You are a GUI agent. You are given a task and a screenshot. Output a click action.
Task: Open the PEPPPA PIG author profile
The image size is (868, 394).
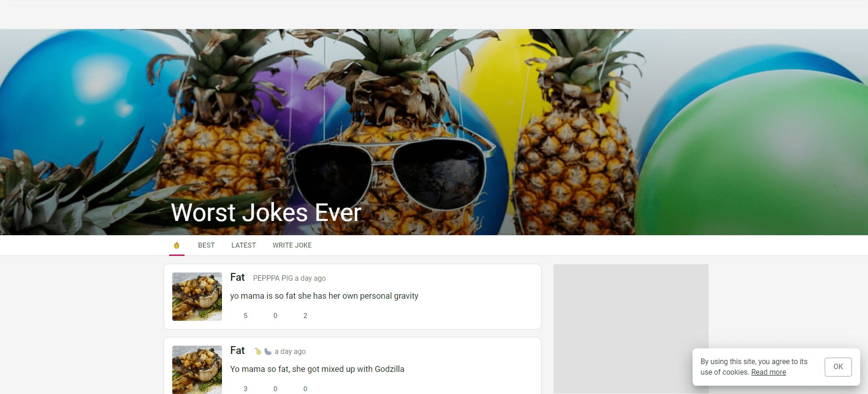pos(273,278)
